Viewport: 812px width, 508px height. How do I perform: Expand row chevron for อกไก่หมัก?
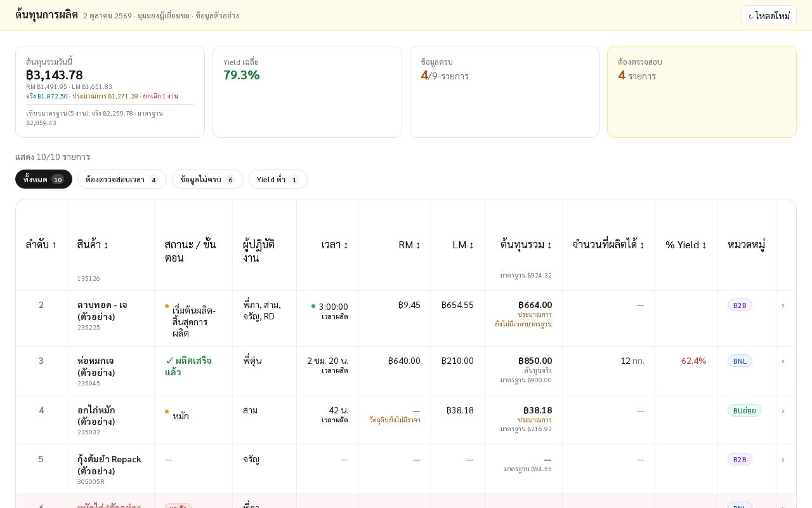tap(783, 411)
